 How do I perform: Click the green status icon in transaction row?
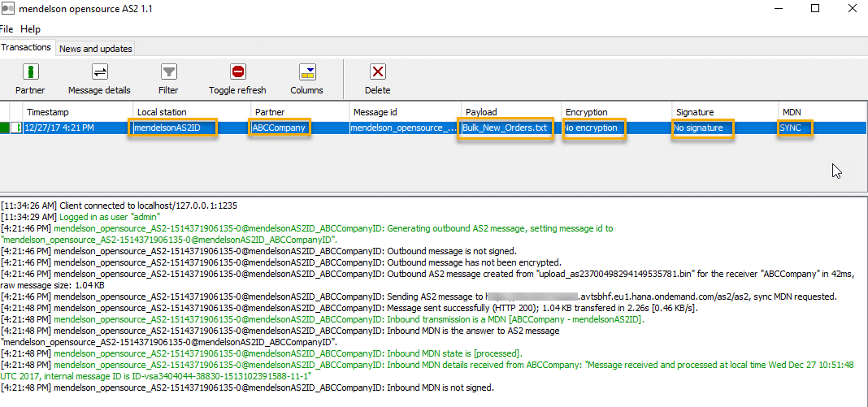point(7,128)
